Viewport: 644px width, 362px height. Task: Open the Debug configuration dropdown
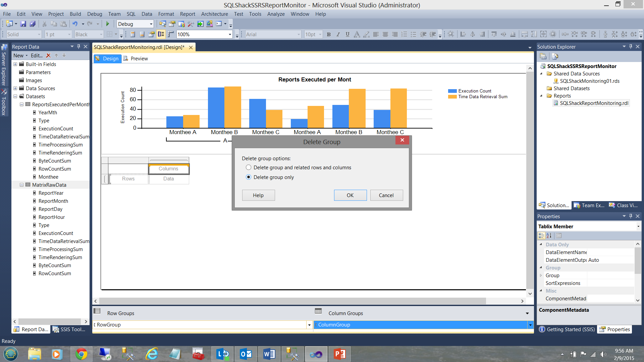tap(151, 24)
